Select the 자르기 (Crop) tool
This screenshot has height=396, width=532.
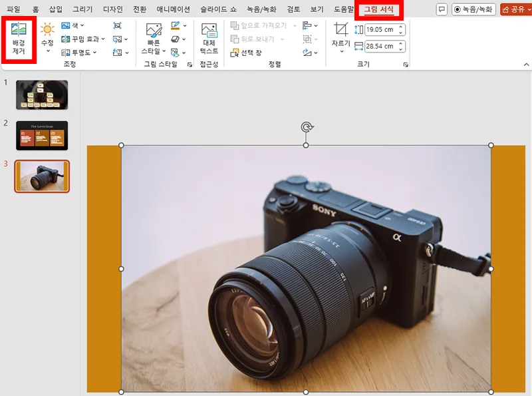point(340,34)
